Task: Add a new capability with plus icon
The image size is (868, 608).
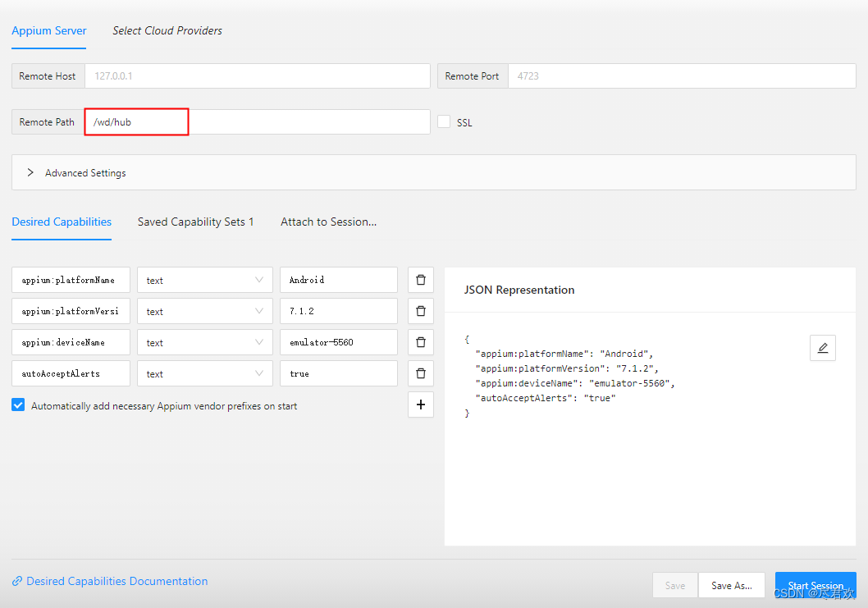Action: pos(421,405)
